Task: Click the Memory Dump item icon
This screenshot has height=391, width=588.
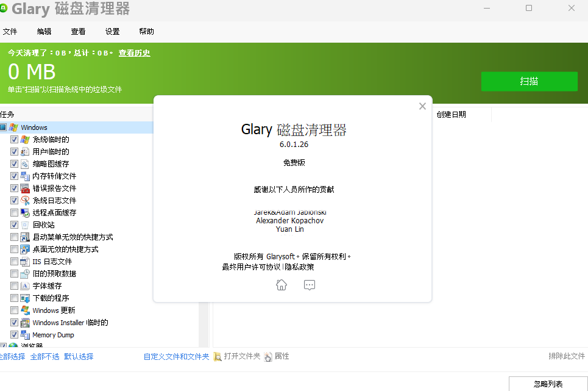Action: click(x=25, y=335)
